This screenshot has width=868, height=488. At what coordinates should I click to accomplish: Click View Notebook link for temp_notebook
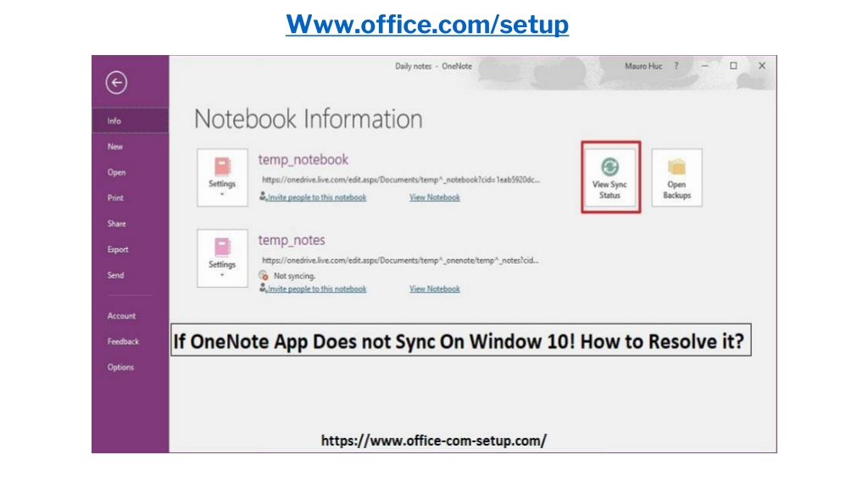(435, 197)
